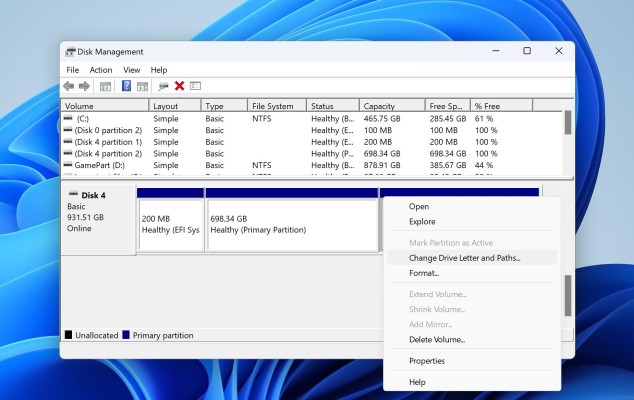This screenshot has height=400, width=634.
Task: Click the drive icon beside (Disk 0 partition 2)
Action: (68, 130)
